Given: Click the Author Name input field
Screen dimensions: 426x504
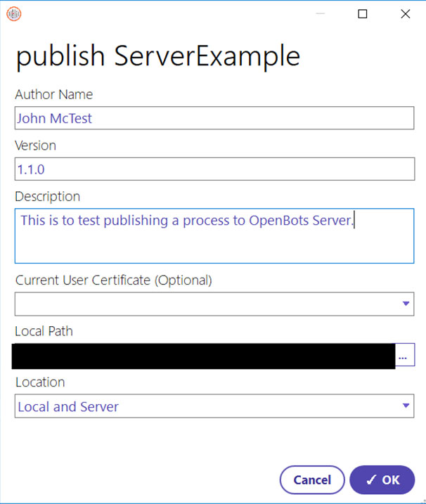Looking at the screenshot, I should click(214, 118).
